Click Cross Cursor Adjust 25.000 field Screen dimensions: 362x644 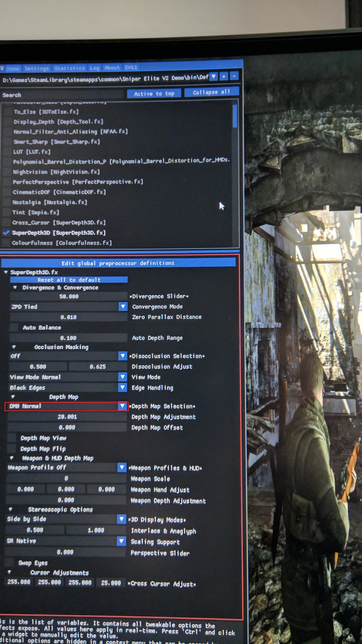pyautogui.click(x=111, y=583)
